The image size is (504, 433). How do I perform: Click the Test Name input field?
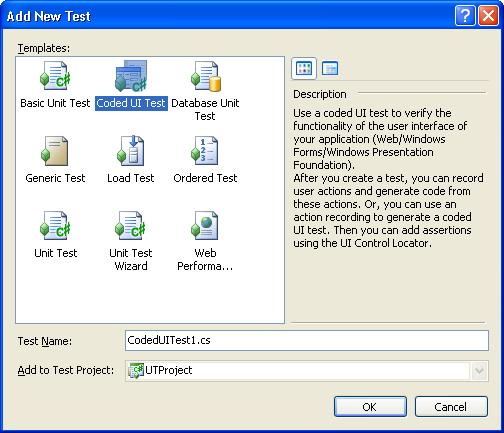pyautogui.click(x=307, y=340)
